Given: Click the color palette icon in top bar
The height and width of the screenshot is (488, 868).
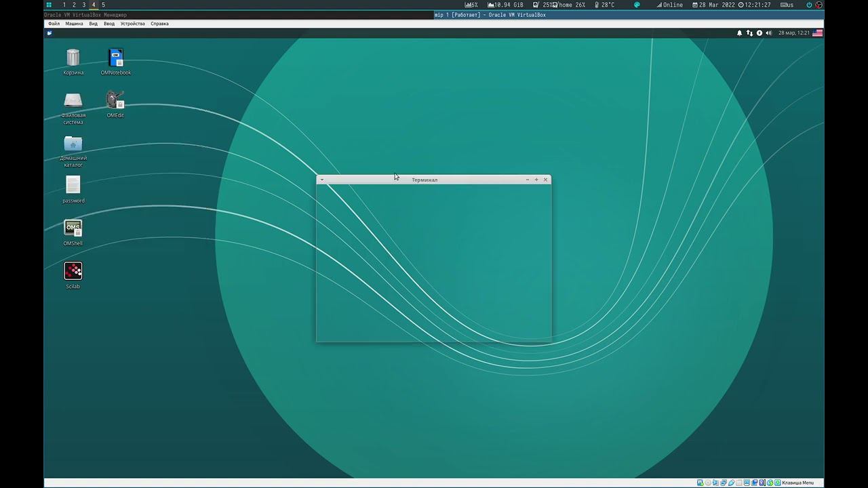Looking at the screenshot, I should [x=637, y=5].
